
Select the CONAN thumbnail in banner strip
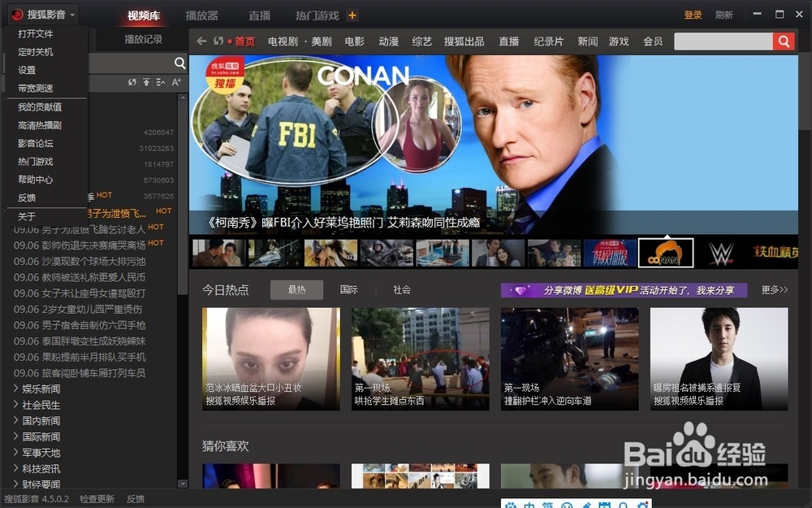point(666,253)
